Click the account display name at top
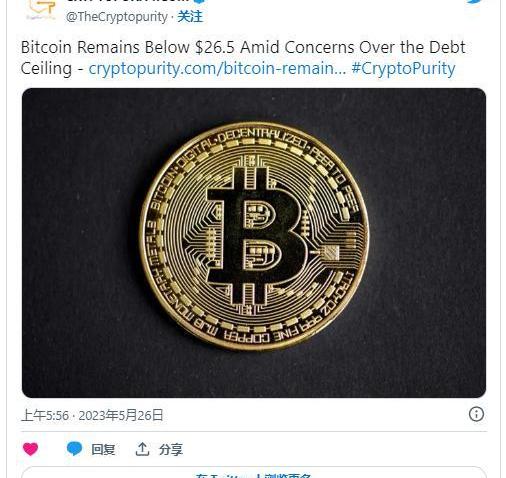This screenshot has width=506, height=478. click(x=128, y=1)
